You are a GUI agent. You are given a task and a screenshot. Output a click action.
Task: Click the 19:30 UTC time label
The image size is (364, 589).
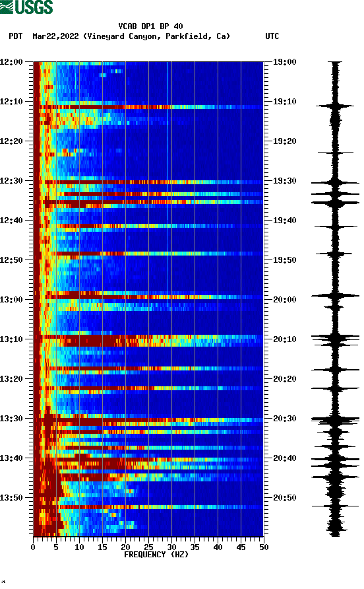point(284,181)
